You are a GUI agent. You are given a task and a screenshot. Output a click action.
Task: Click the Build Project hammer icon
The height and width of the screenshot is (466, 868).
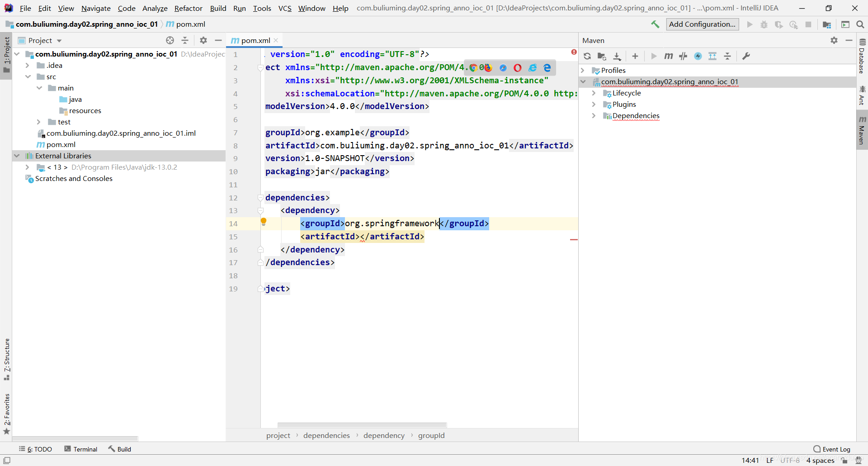click(655, 24)
